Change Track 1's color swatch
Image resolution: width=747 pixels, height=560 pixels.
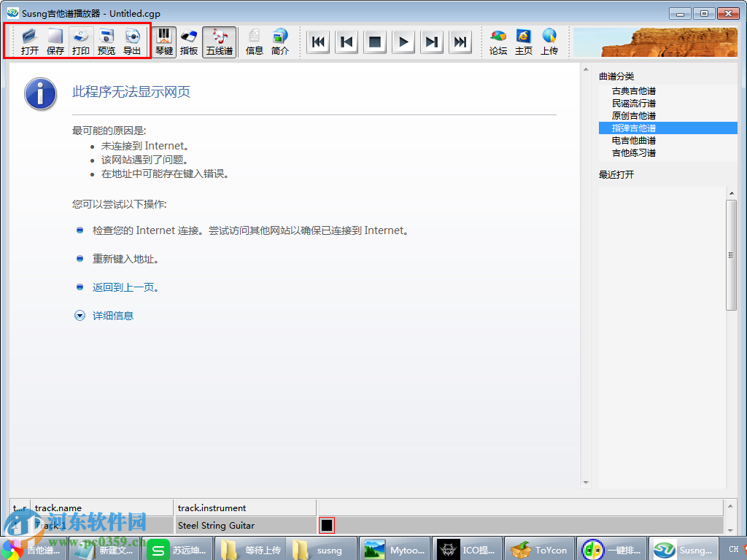click(326, 525)
